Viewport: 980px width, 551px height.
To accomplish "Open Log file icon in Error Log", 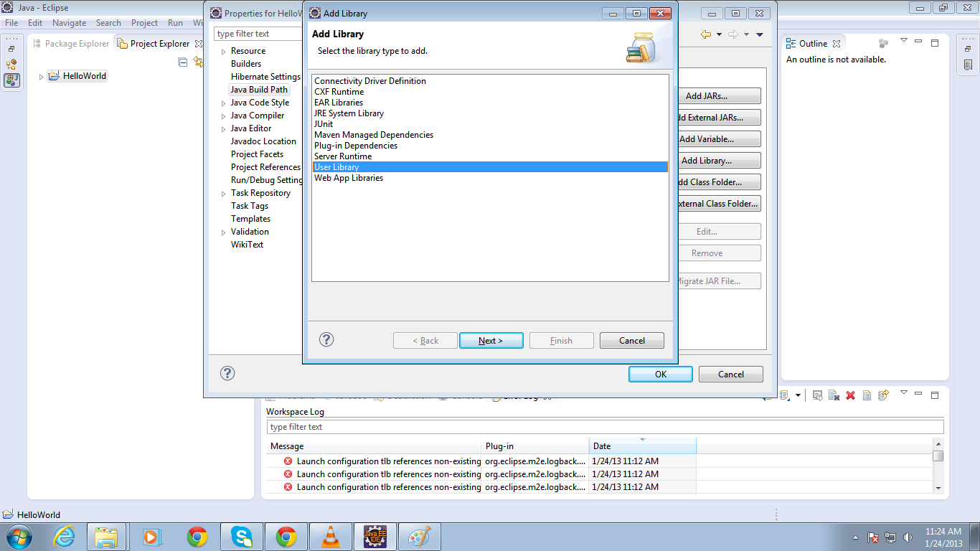I will coord(867,395).
